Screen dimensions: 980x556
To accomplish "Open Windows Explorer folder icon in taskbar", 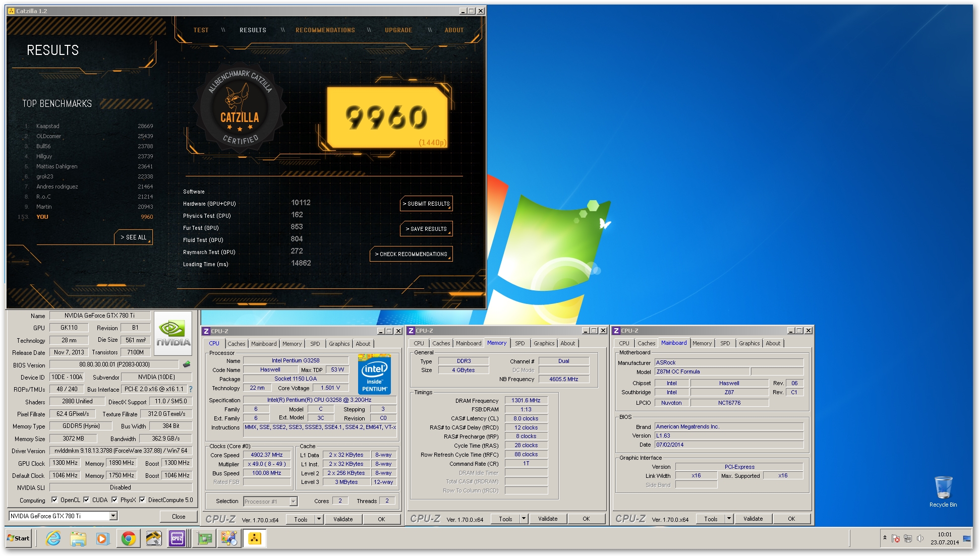I will click(78, 538).
